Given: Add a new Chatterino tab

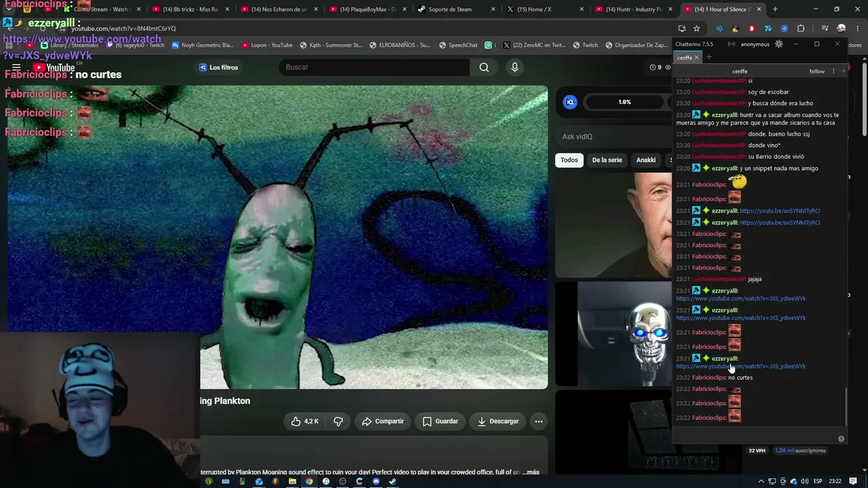Looking at the screenshot, I should pos(709,58).
